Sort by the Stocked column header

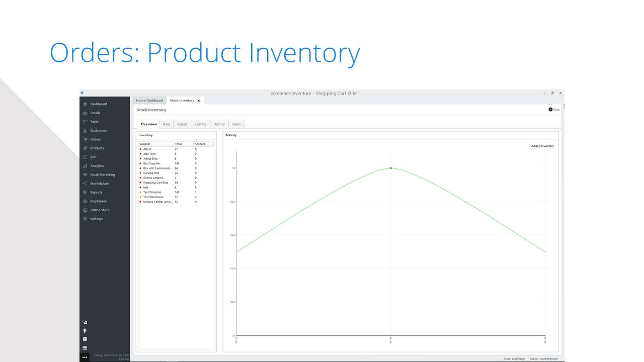tap(204, 144)
